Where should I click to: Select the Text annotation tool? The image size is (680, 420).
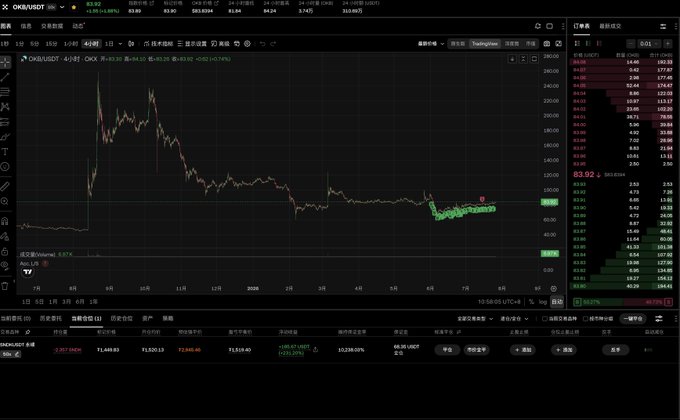pos(5,152)
